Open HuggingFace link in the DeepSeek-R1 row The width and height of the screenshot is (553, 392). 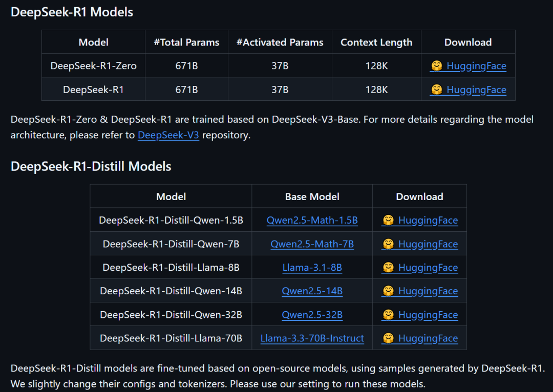468,90
